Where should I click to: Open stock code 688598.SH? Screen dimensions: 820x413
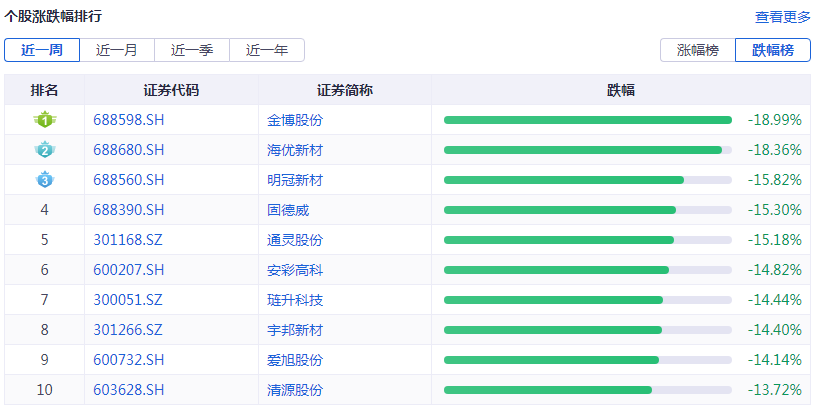click(x=129, y=120)
